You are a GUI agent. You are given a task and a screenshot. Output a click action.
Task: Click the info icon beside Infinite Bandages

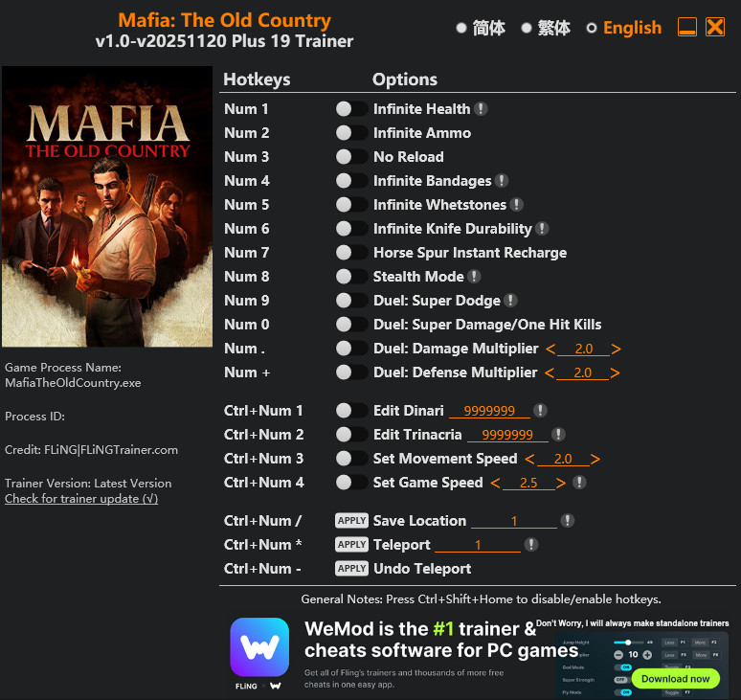pyautogui.click(x=502, y=181)
